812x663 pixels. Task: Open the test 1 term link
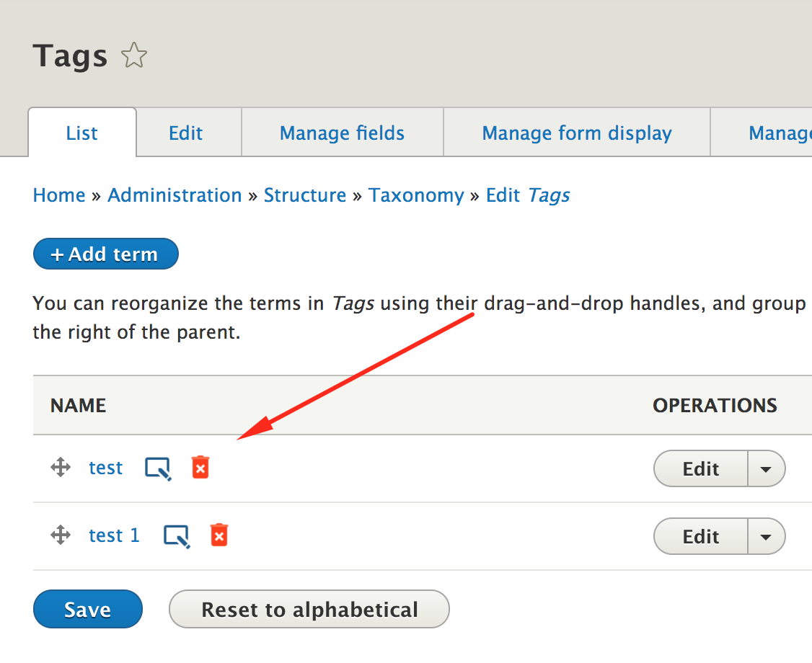click(x=114, y=535)
